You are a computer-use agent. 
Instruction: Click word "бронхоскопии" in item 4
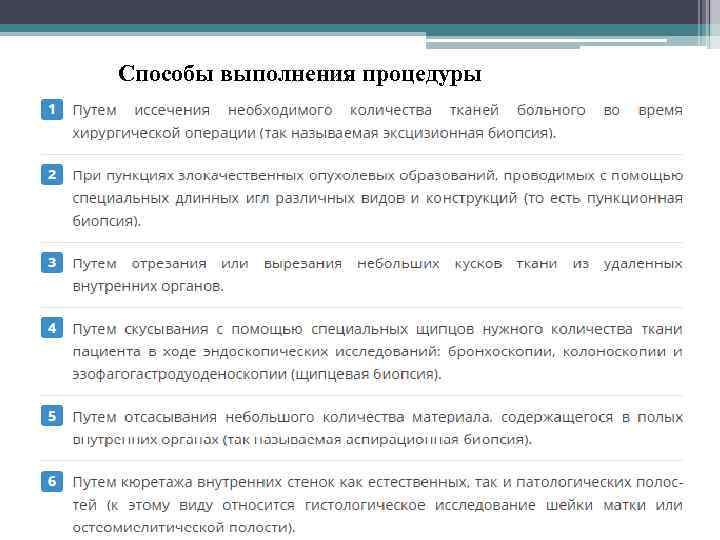[501, 352]
